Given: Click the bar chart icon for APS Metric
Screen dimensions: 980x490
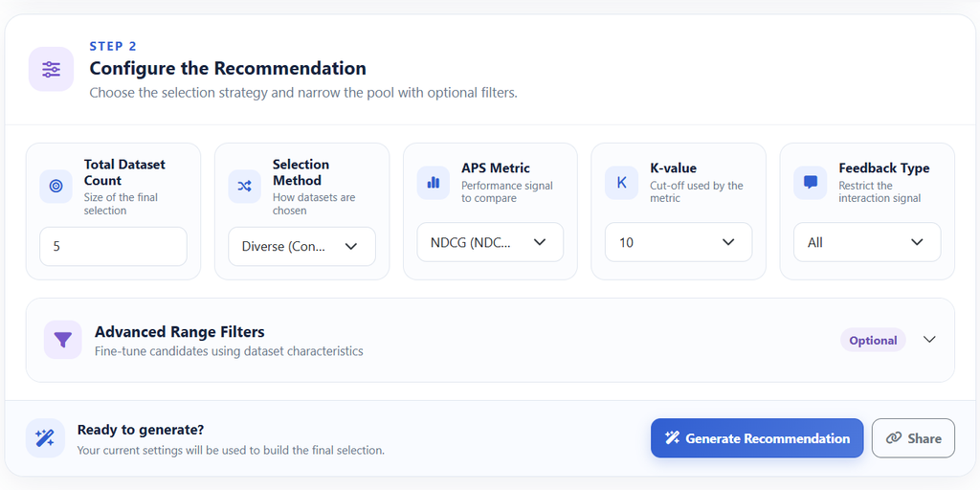Looking at the screenshot, I should click(434, 183).
